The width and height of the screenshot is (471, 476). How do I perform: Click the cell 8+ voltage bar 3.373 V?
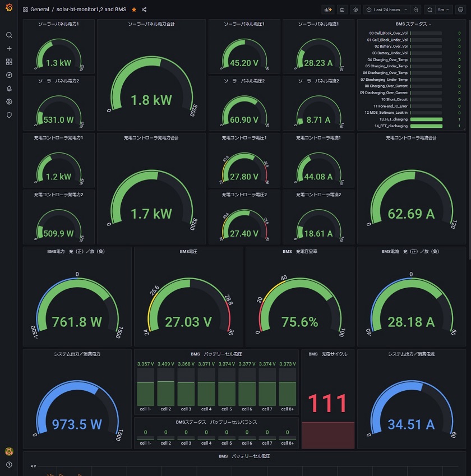tap(288, 387)
